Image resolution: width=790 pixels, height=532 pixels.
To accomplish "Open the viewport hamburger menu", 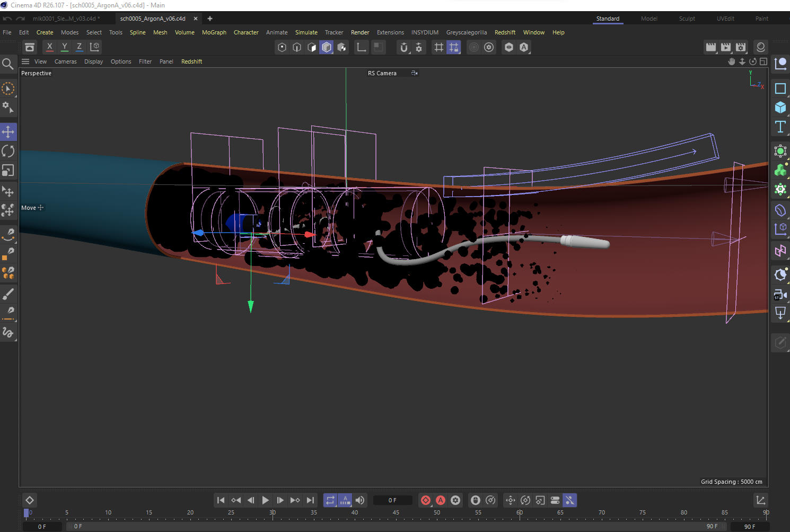I will (x=25, y=61).
